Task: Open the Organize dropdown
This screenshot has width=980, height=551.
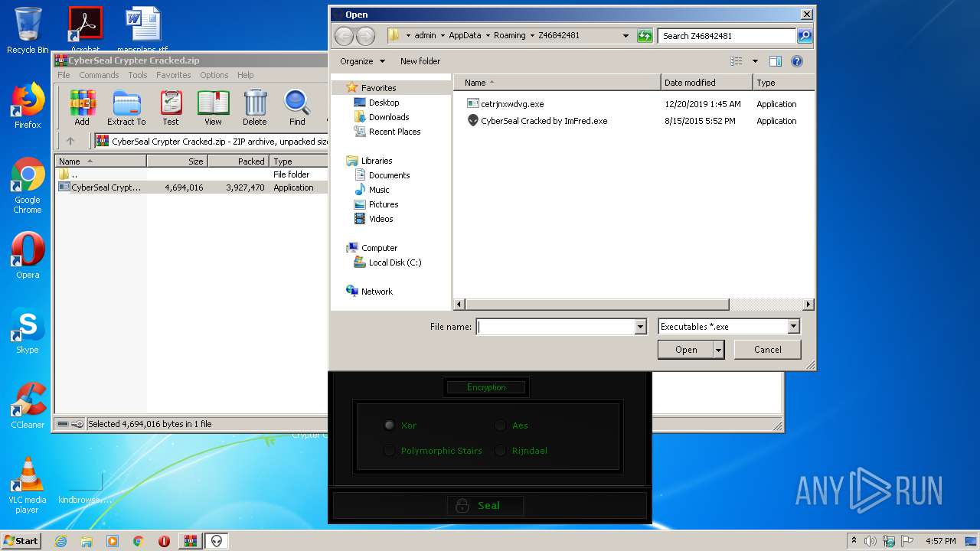Action: coord(362,61)
